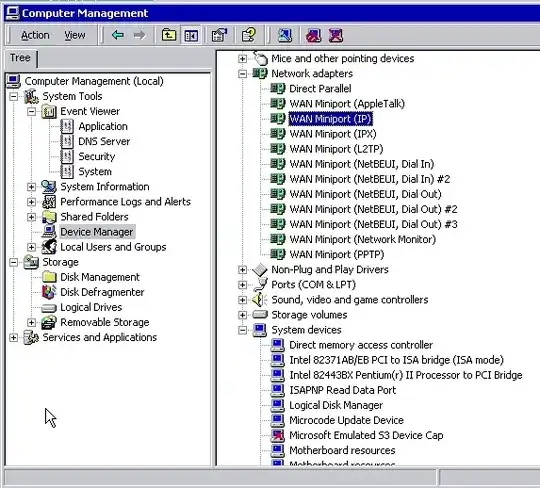Click the Network adapters category icon
540x488 pixels.
[260, 73]
